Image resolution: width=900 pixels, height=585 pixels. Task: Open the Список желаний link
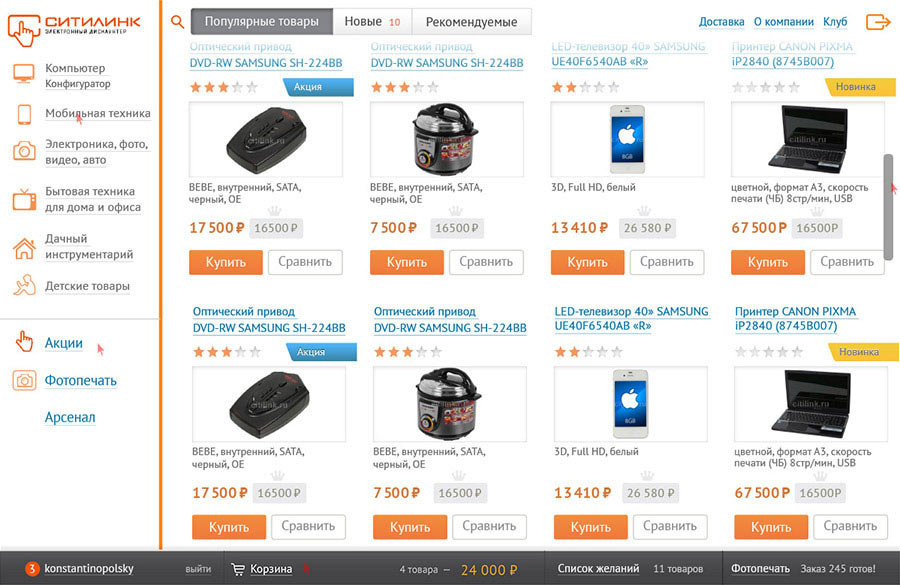(598, 569)
